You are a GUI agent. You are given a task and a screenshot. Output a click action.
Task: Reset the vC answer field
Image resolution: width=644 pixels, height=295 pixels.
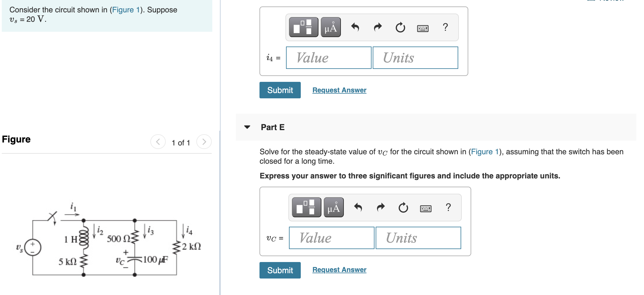click(x=403, y=208)
